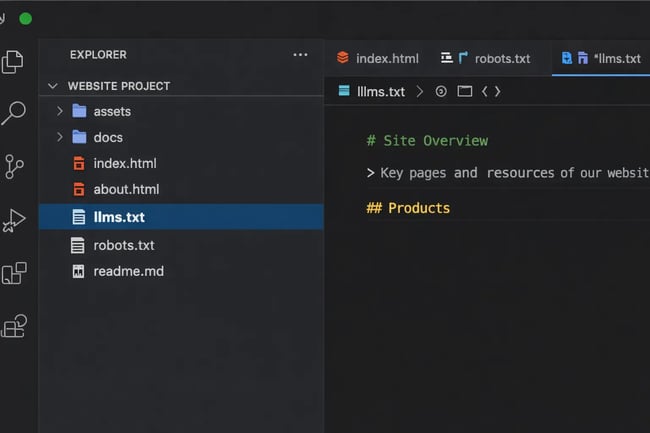Open about.html from the explorer
This screenshot has height=433, width=650.
point(126,189)
